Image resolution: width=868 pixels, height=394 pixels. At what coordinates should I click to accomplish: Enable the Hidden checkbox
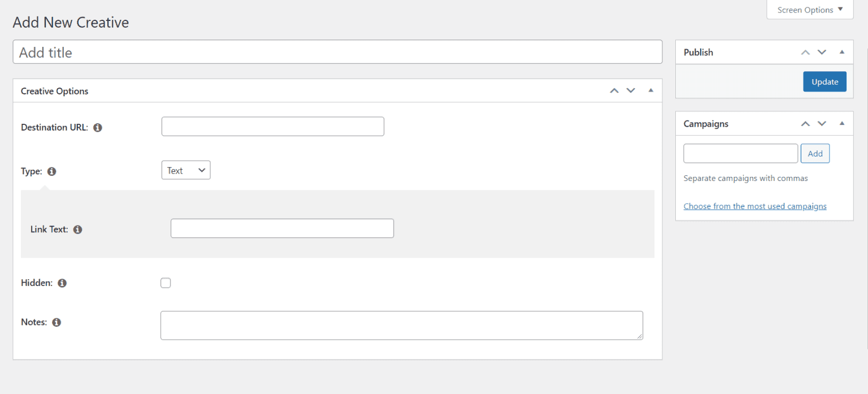(x=166, y=283)
